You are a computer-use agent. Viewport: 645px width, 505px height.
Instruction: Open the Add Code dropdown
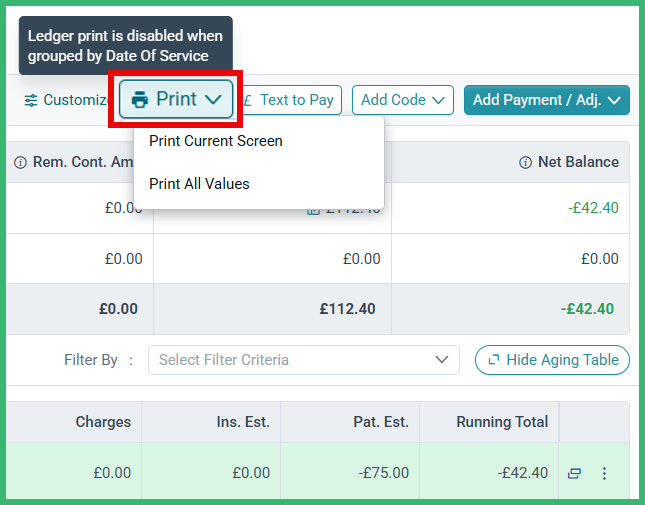coord(403,100)
